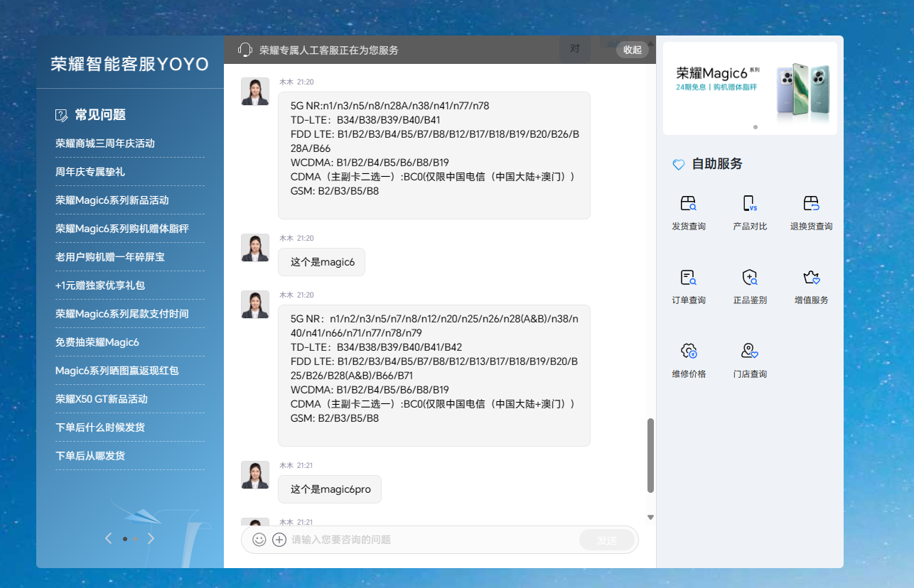Viewport: 914px width, 588px height.
Task: Click the 对 button in chat header
Action: click(x=575, y=49)
